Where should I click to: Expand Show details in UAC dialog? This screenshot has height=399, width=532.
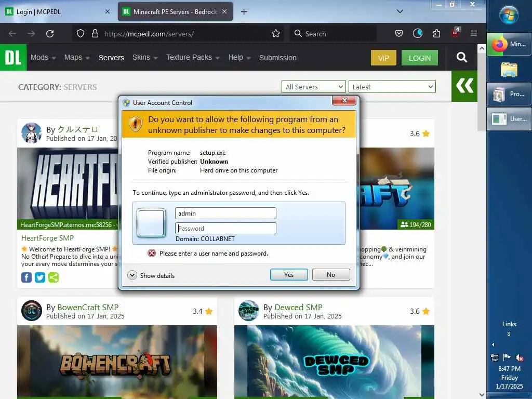pos(151,275)
